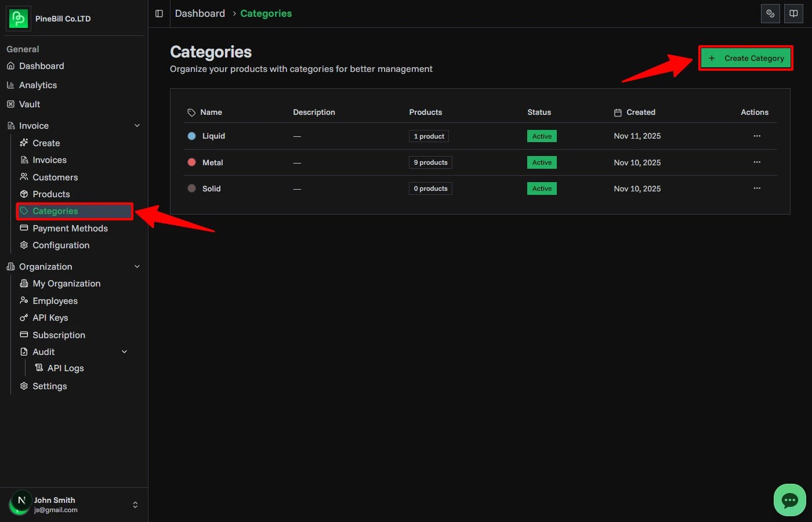Screen dimensions: 812x522
Task: Click the Vault icon in General section
Action: click(x=11, y=104)
